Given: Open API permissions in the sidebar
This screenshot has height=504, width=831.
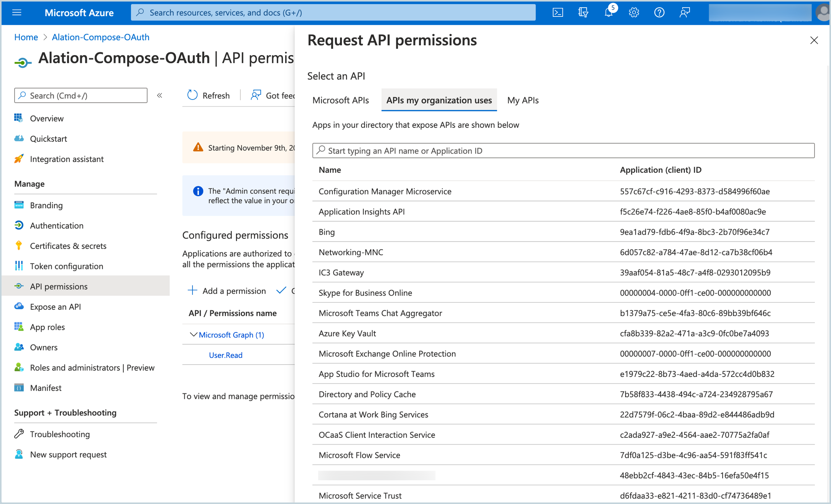Looking at the screenshot, I should click(86, 286).
